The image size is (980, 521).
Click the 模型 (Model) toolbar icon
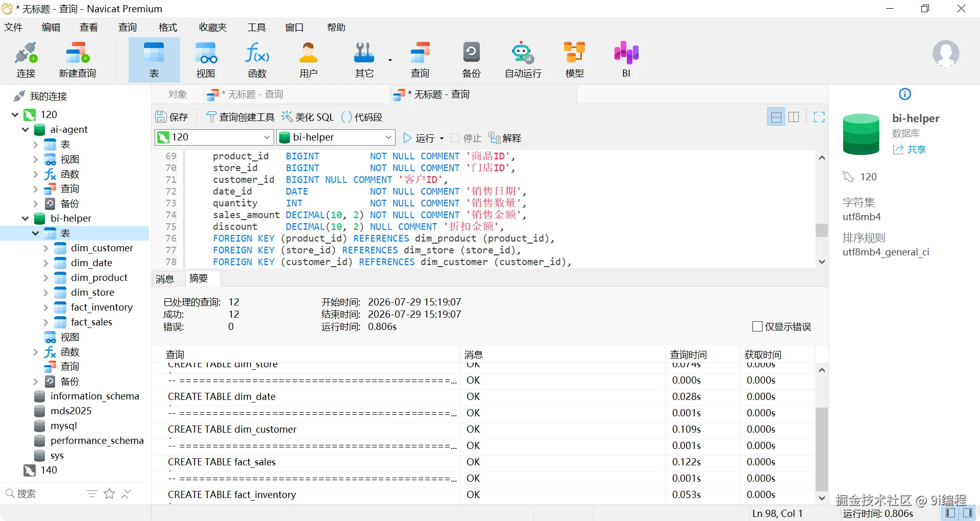(x=574, y=60)
